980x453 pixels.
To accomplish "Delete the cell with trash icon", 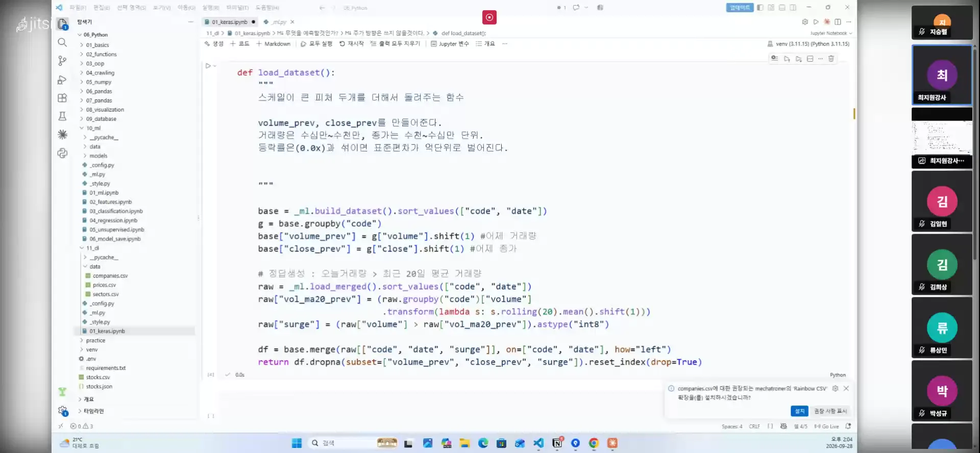I will click(x=831, y=59).
